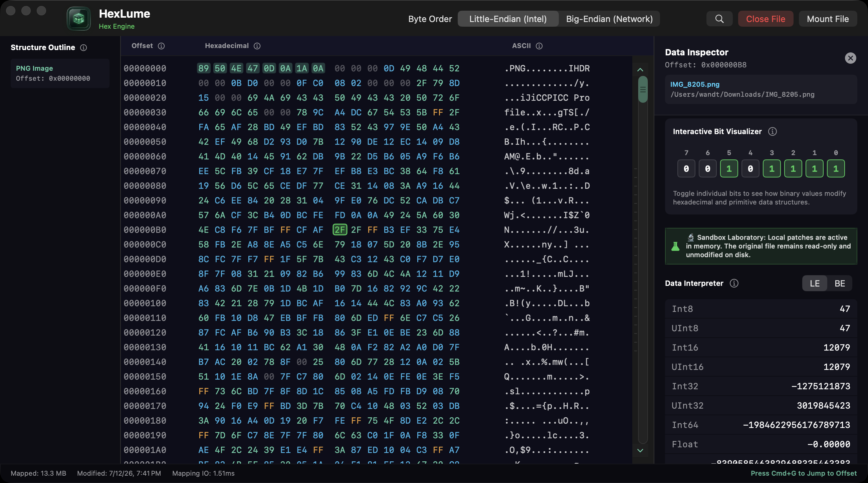Image resolution: width=868 pixels, height=483 pixels.
Task: Click the HexLume app logo icon
Action: tap(78, 19)
